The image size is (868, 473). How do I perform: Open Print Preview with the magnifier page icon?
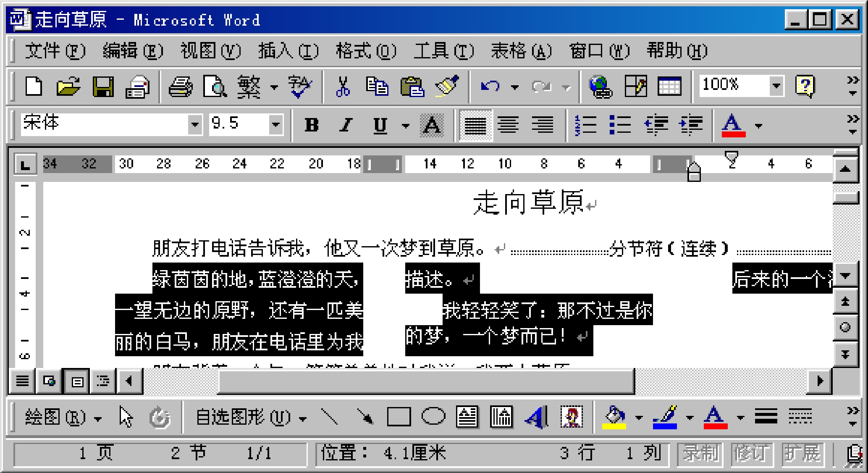(x=215, y=87)
